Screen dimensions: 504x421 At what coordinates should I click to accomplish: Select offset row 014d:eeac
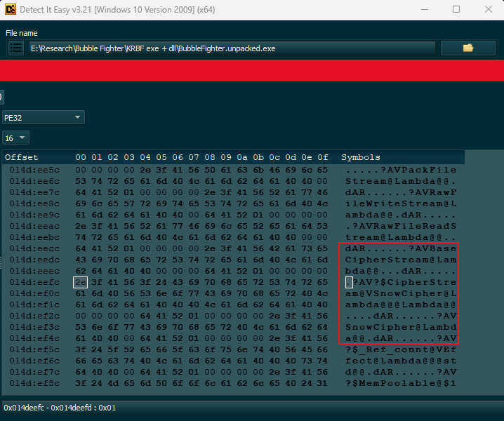pyautogui.click(x=34, y=226)
